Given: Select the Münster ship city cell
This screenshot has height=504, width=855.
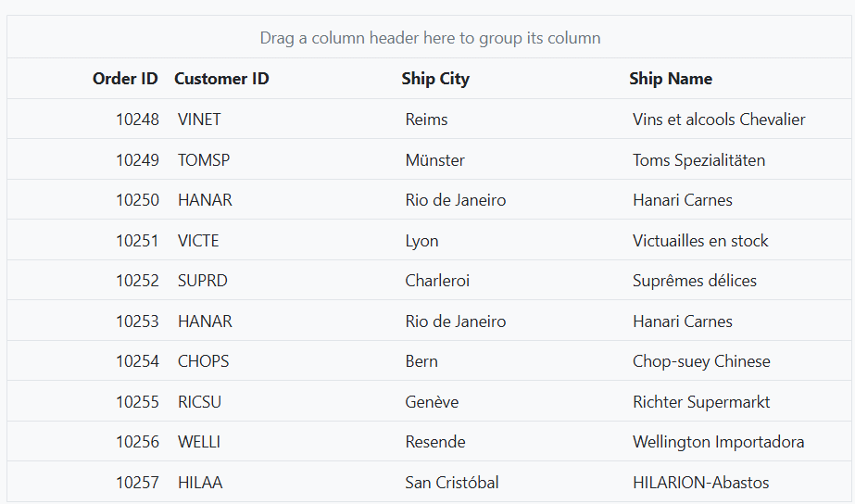Looking at the screenshot, I should pyautogui.click(x=434, y=160).
